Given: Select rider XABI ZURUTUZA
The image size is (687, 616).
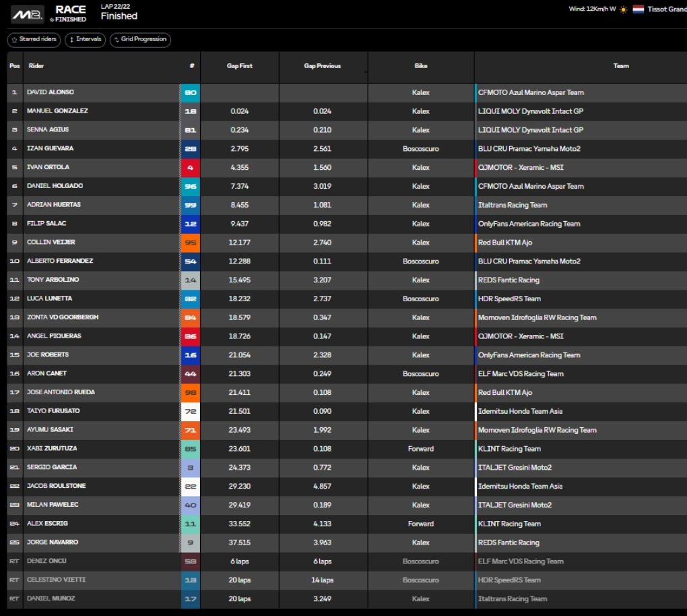Looking at the screenshot, I should (x=52, y=448).
